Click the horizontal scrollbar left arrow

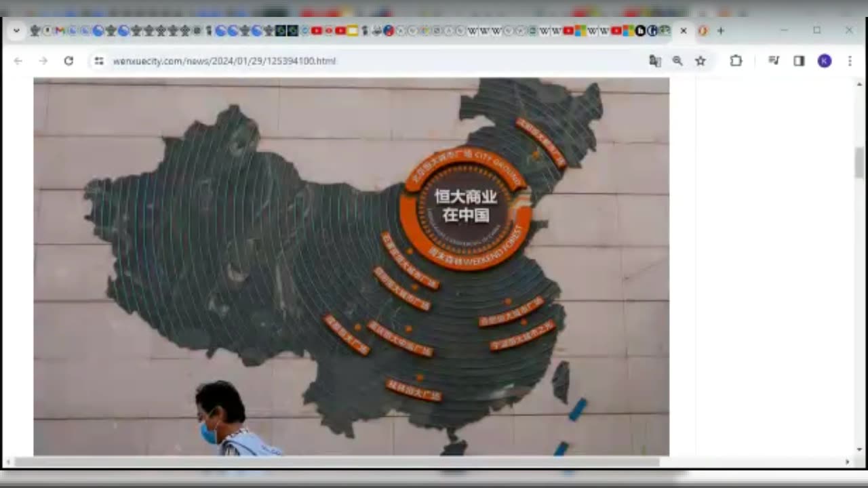(8, 462)
